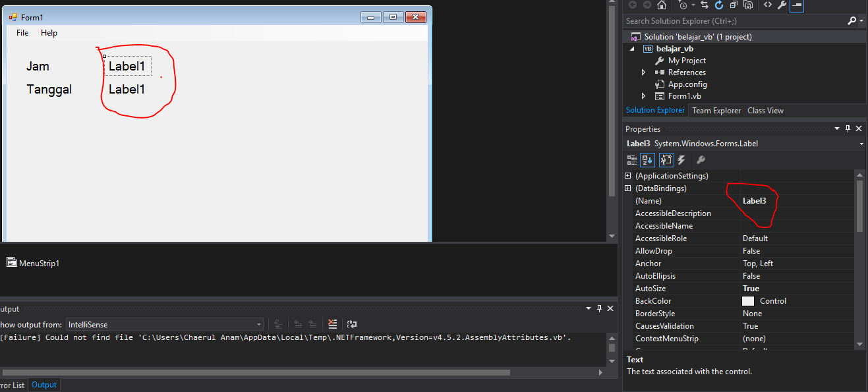
Task: Open the Show output from IntelliSense combo box
Action: tap(164, 324)
